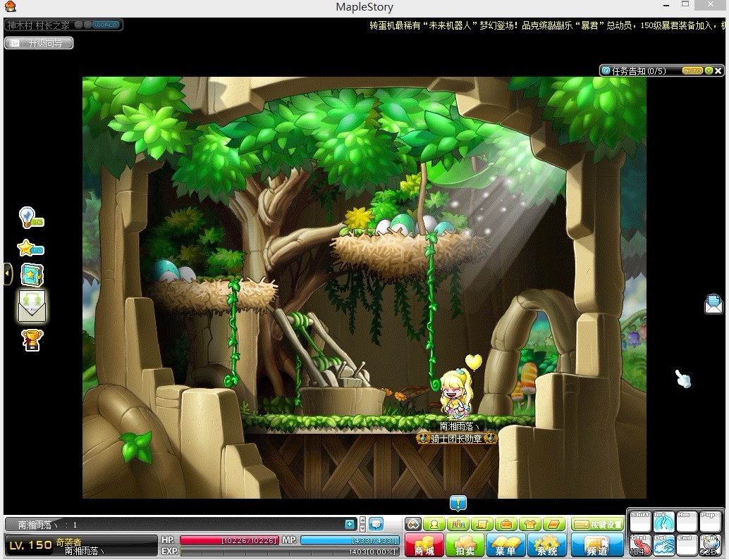Image resolution: width=729 pixels, height=560 pixels.
Task: Click the empty Hm quick slot
Action: tap(687, 522)
